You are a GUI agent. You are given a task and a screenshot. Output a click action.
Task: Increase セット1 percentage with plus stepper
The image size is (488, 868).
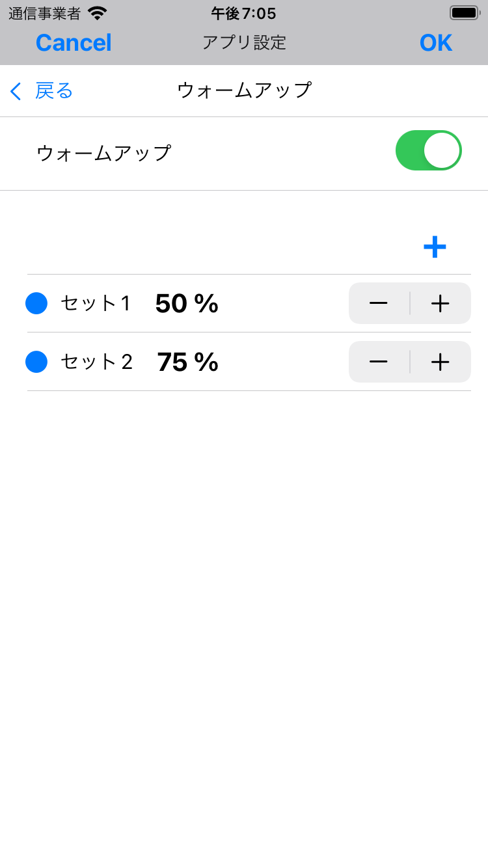(x=441, y=303)
